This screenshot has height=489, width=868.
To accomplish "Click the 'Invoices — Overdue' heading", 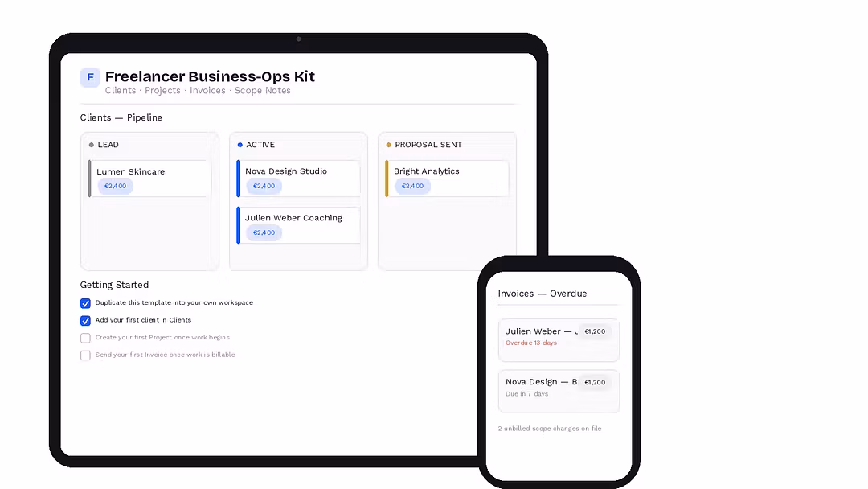I will tap(542, 294).
